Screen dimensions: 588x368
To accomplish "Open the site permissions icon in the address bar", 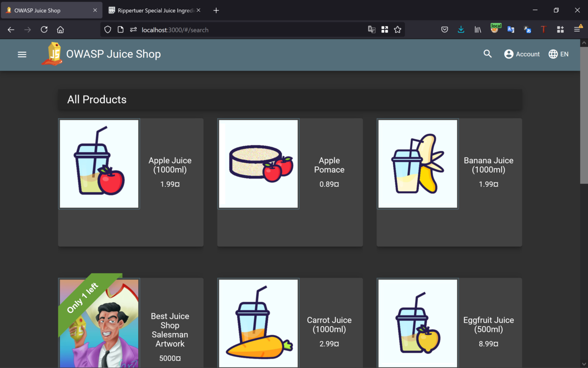I will click(x=133, y=30).
